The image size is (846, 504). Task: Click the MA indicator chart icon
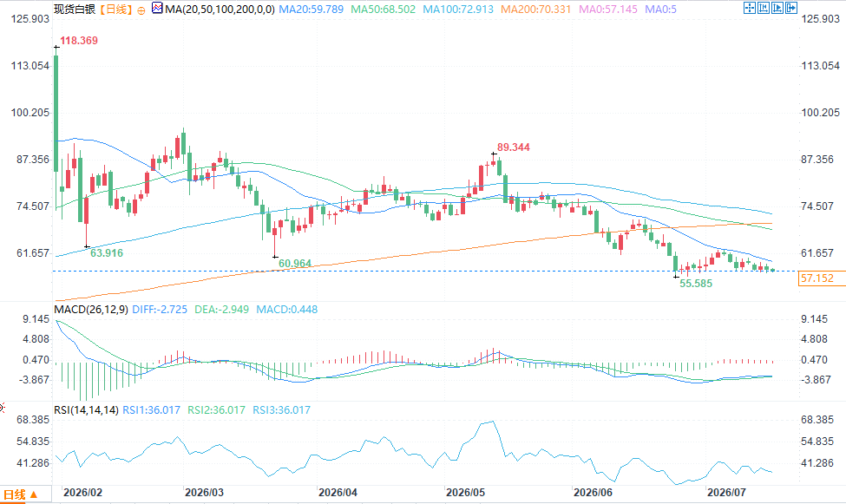click(157, 8)
